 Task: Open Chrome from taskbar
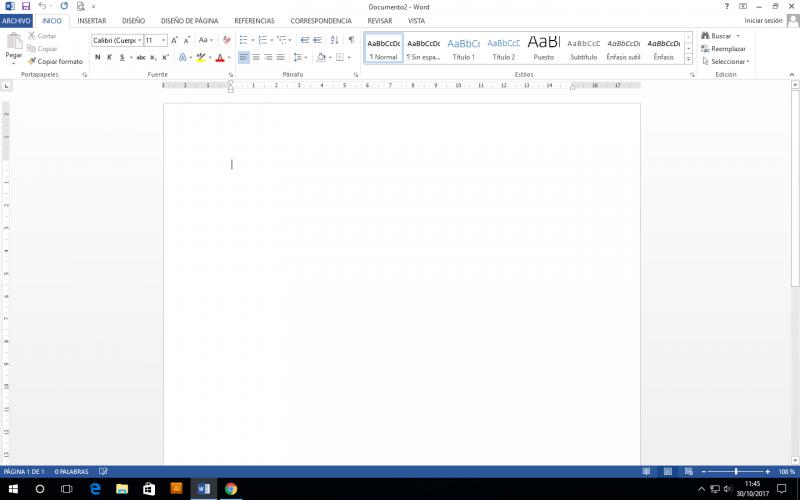click(x=231, y=489)
